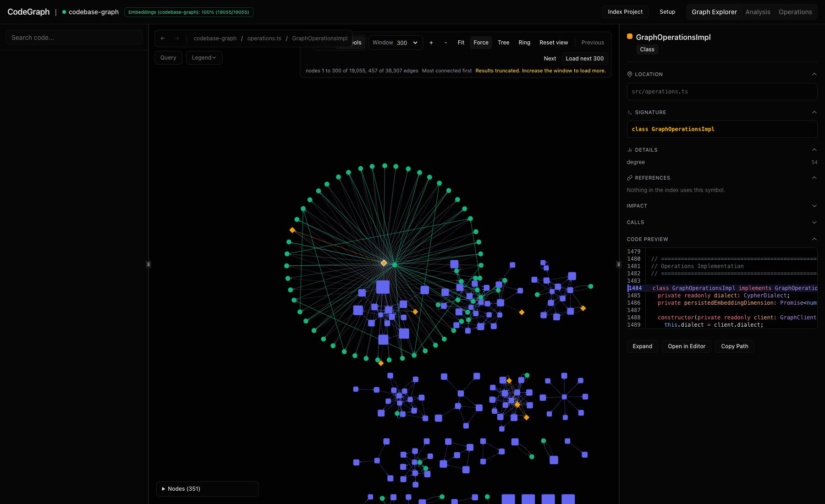Screen dimensions: 825x504
Task: Open the Legend dropdown
Action: [204, 58]
